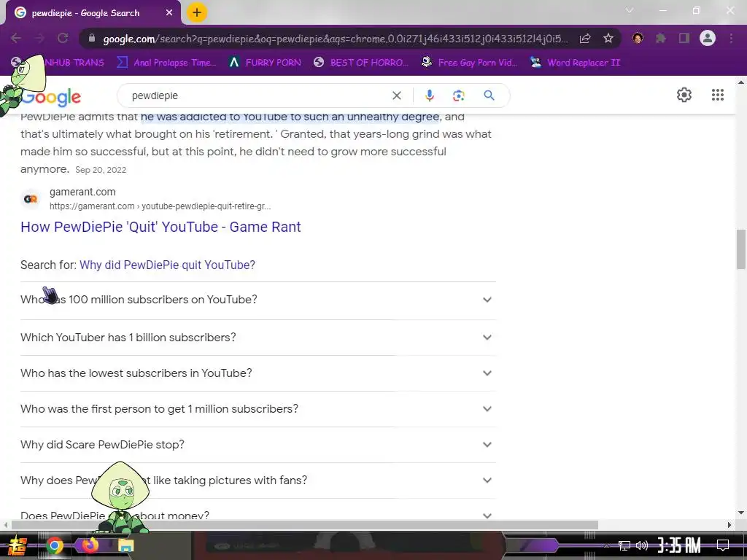747x560 pixels.
Task: Clear the search query with X
Action: tap(396, 96)
